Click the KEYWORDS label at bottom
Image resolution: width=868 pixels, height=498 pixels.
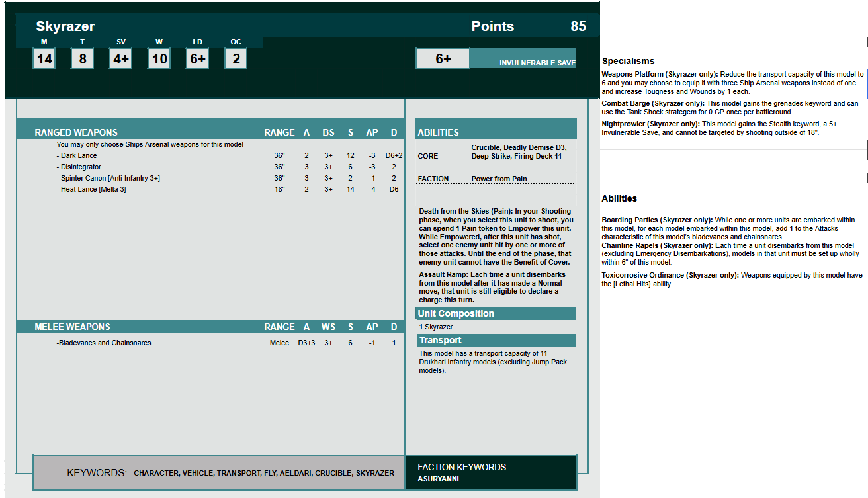click(x=97, y=473)
